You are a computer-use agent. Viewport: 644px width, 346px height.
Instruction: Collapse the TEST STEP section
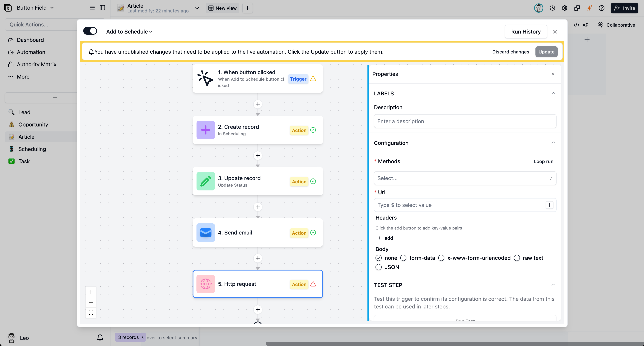pos(553,285)
